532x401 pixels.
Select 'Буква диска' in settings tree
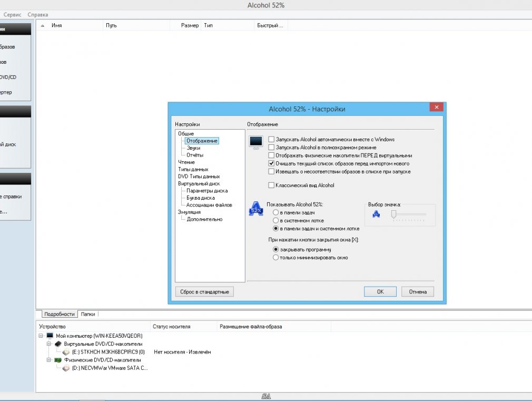click(x=201, y=198)
